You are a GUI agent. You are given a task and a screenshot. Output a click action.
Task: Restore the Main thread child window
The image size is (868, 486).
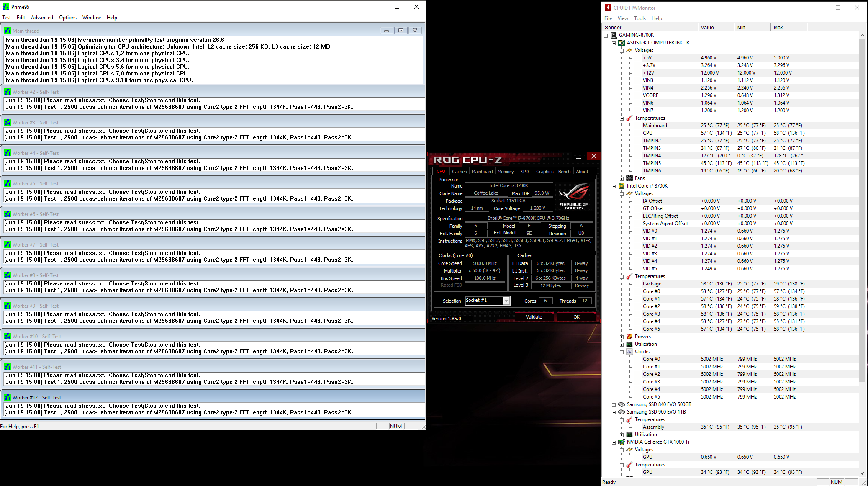pyautogui.click(x=401, y=31)
